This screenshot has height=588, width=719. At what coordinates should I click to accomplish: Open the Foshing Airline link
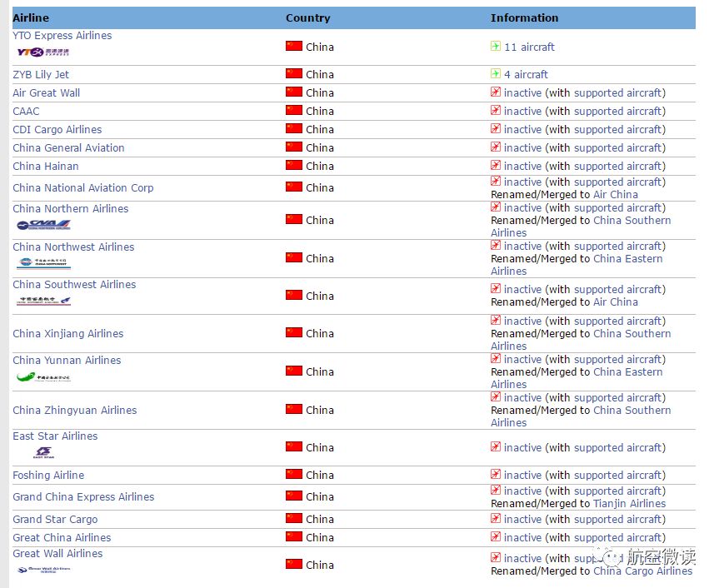point(48,475)
